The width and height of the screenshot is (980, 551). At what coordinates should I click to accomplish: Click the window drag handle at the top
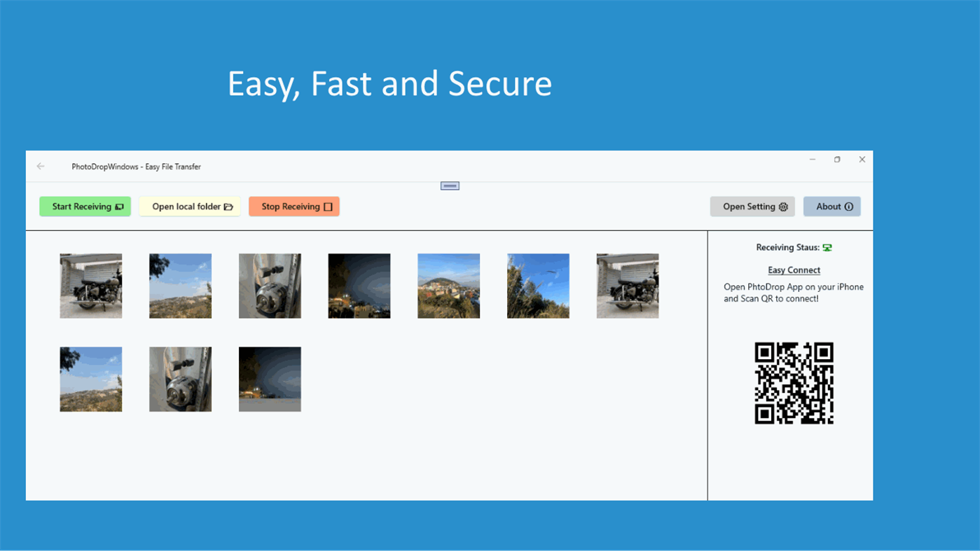(449, 186)
